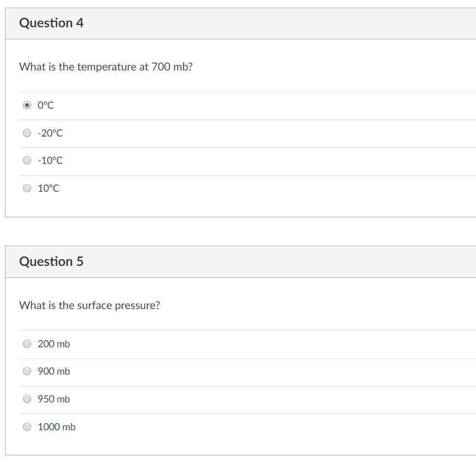Click the 200 mb label text
This screenshot has height=463, width=476.
click(x=55, y=343)
